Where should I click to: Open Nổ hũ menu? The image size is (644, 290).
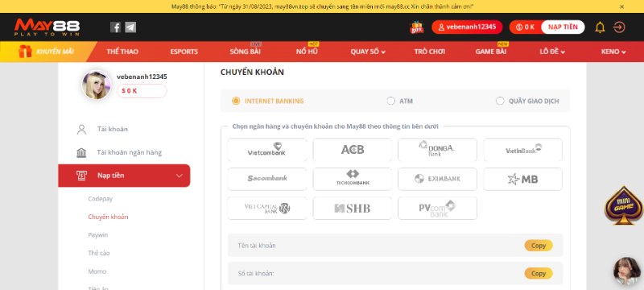click(x=307, y=52)
